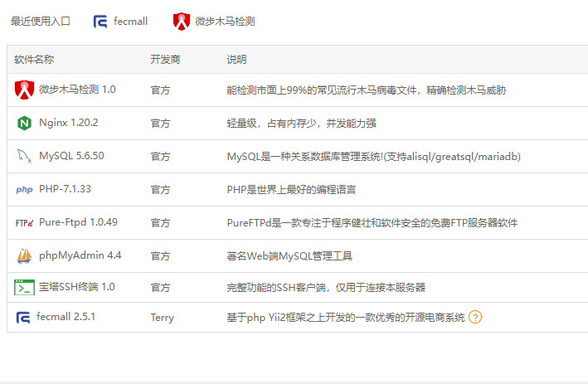Click description PHP是世界上最好的编程语言

pyautogui.click(x=291, y=190)
